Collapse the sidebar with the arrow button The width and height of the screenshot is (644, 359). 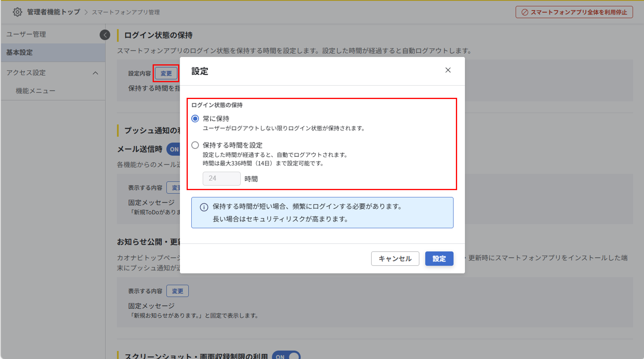105,35
